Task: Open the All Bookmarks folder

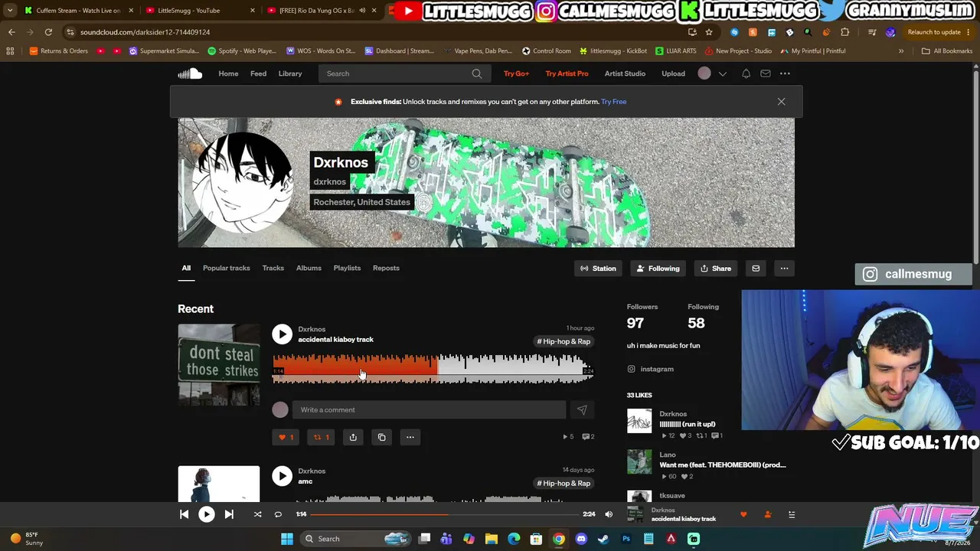Action: pos(947,51)
